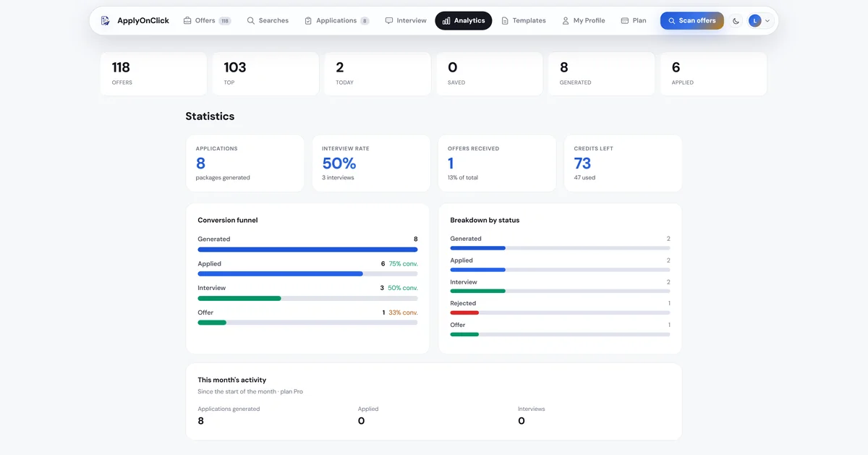This screenshot has height=455, width=868.
Task: Open the 118 Offers summary card
Action: click(x=153, y=74)
